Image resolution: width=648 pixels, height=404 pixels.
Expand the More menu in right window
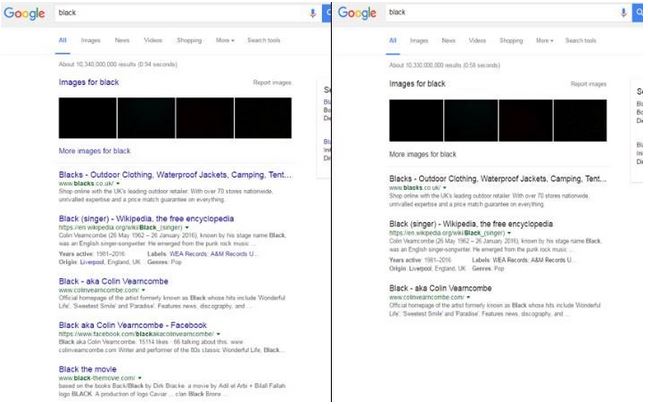pyautogui.click(x=544, y=40)
